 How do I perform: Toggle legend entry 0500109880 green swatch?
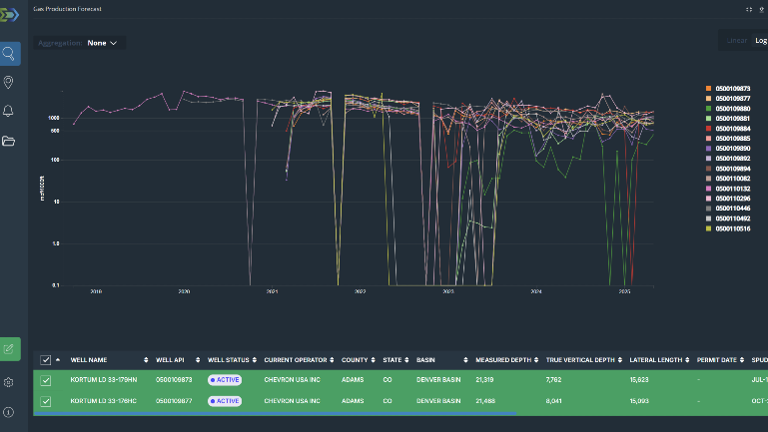(x=708, y=109)
